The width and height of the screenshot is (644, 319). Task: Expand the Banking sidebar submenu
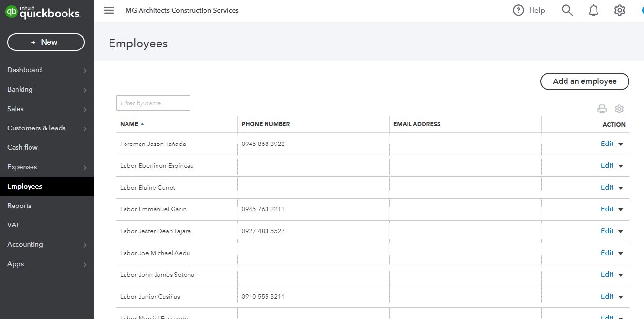(x=85, y=90)
